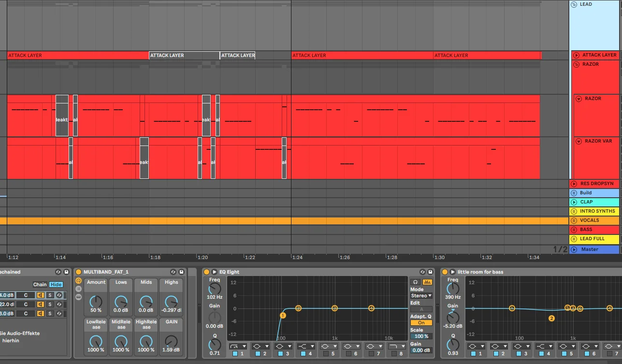Show chain list on MULTIBAND_FAT_1 rack

click(78, 289)
